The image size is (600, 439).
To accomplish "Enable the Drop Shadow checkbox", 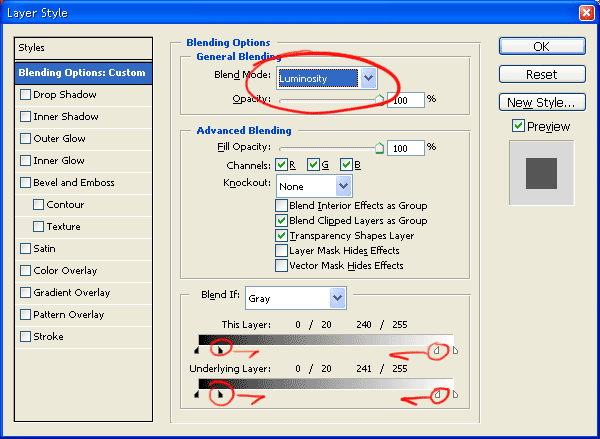I will coord(26,95).
